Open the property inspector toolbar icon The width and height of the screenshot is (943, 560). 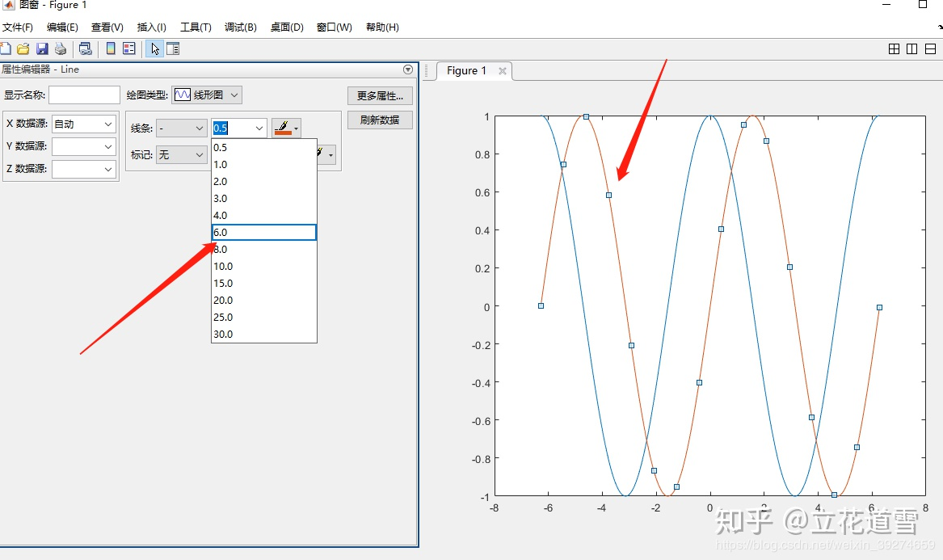(173, 48)
